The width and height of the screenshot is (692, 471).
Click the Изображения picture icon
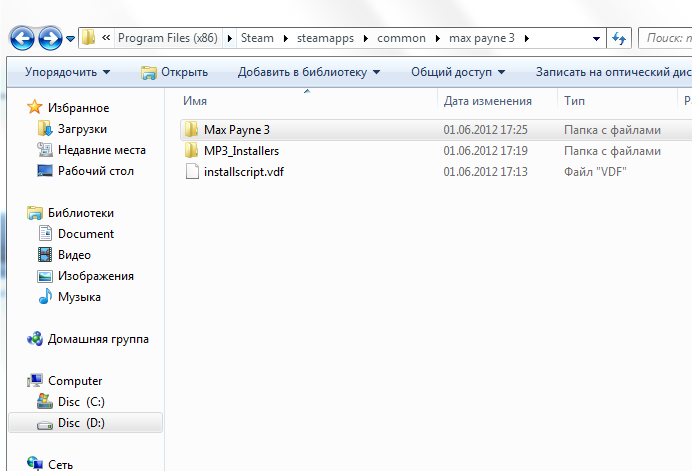pyautogui.click(x=45, y=276)
